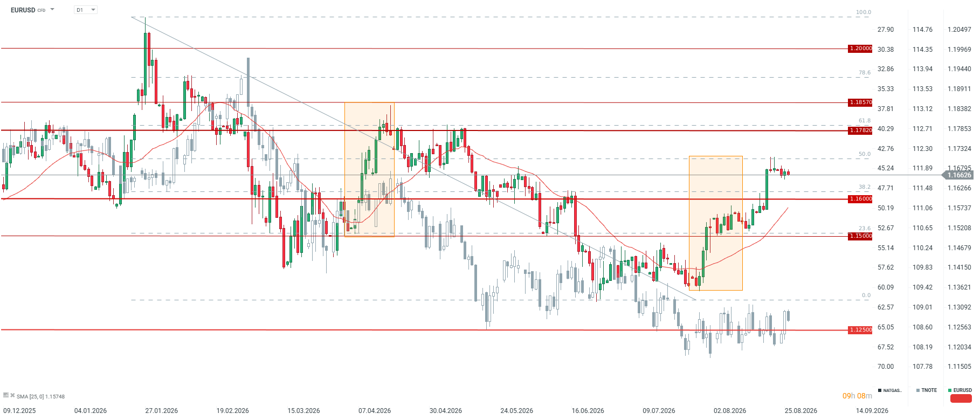Image resolution: width=980 pixels, height=420 pixels.
Task: Click the 04.01.2026 date on the time axis
Action: (x=91, y=411)
